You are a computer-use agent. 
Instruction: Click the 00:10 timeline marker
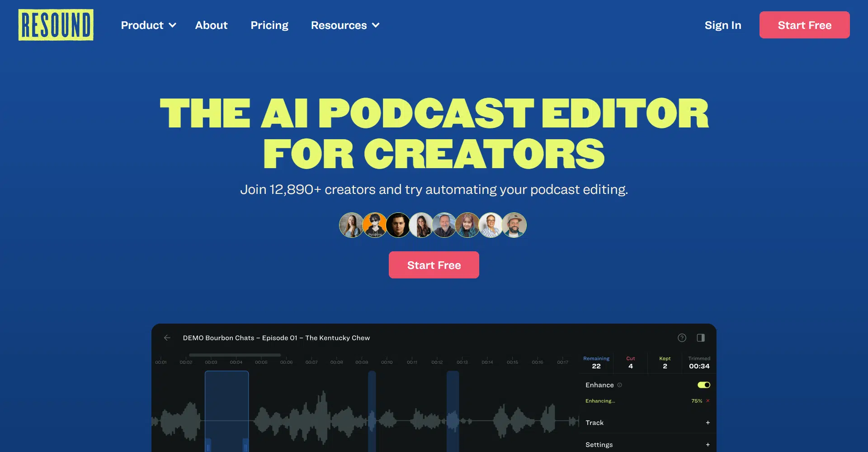tap(387, 362)
